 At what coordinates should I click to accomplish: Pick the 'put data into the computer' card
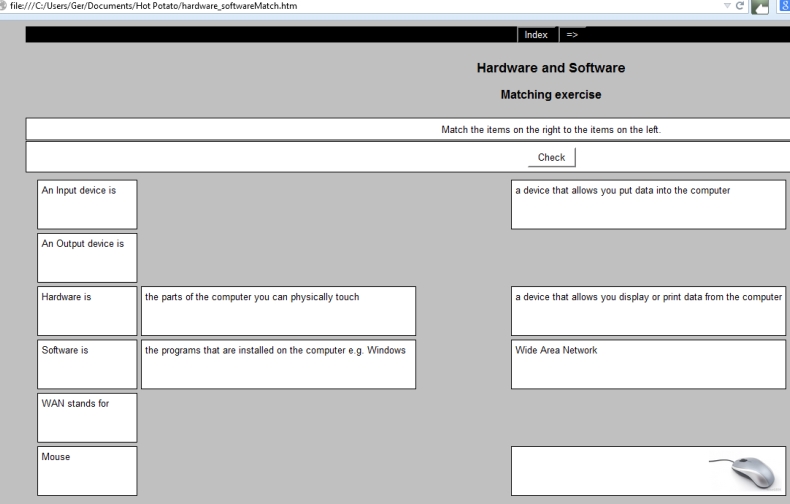coord(648,204)
